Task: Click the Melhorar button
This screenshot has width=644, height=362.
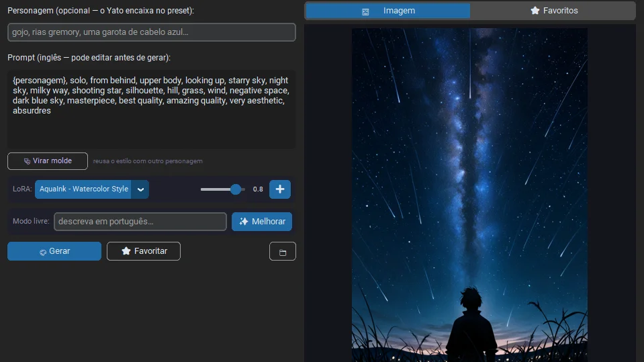Action: [x=262, y=222]
